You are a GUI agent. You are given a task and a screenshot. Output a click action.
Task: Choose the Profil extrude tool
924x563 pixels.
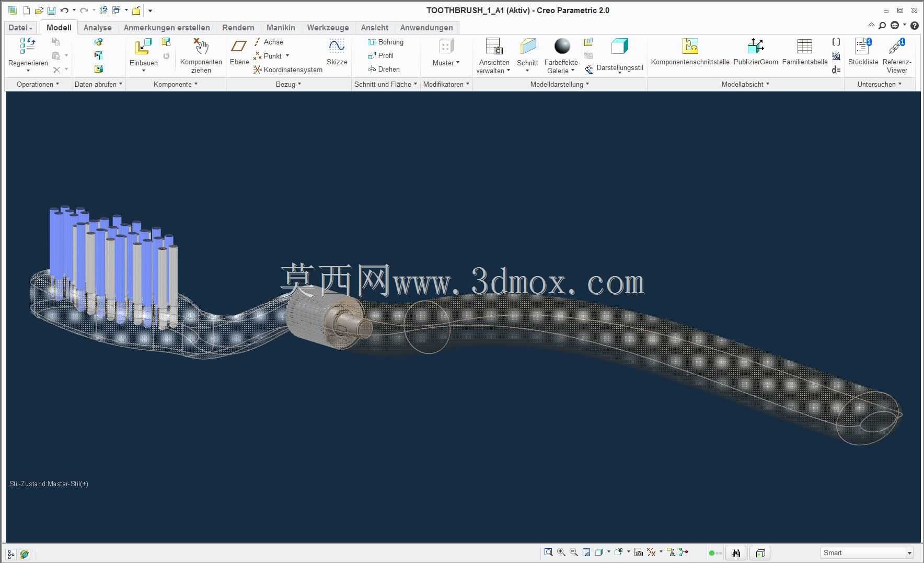point(381,55)
